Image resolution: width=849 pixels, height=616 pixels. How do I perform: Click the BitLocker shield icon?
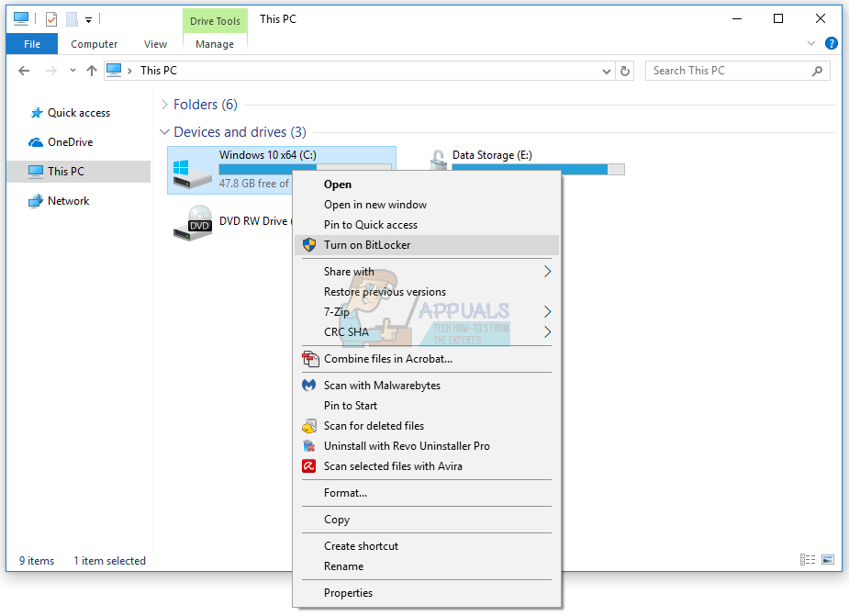[x=309, y=245]
